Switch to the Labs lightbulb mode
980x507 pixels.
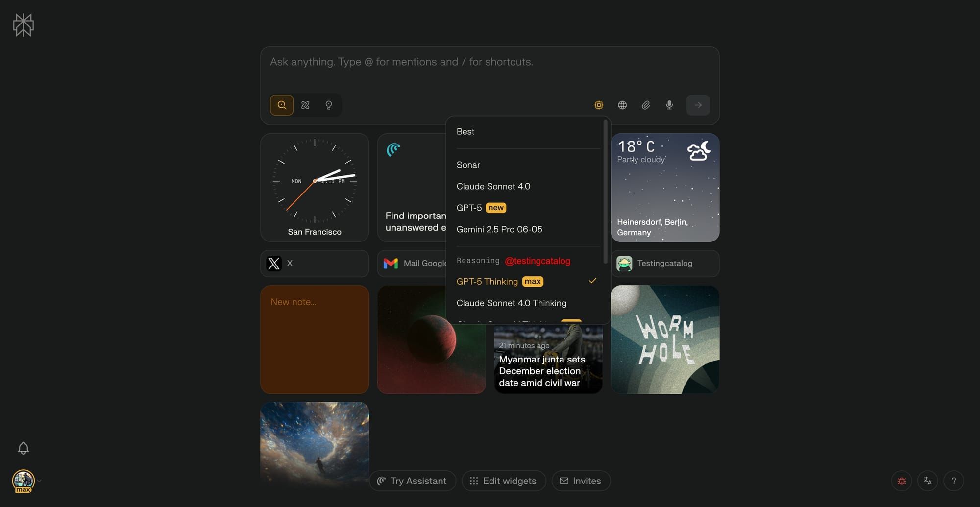[329, 105]
